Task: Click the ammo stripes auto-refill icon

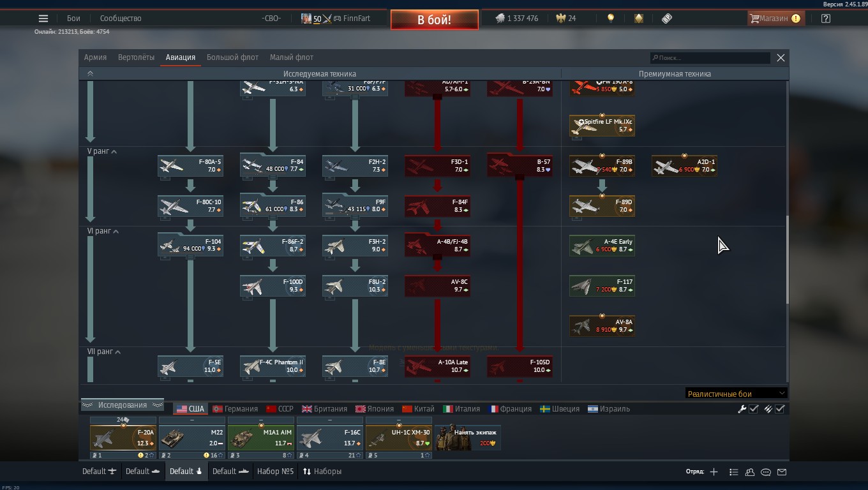Action: point(768,409)
